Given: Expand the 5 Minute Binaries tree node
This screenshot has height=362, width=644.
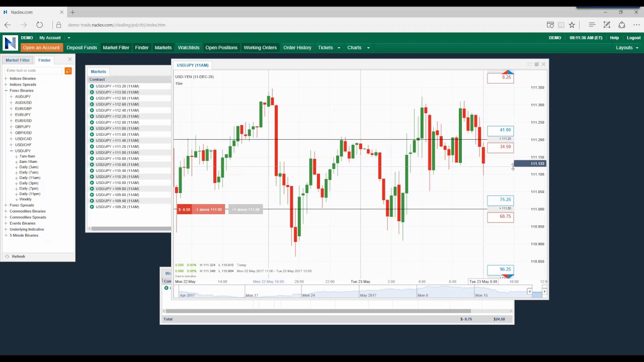Looking at the screenshot, I should (6, 235).
